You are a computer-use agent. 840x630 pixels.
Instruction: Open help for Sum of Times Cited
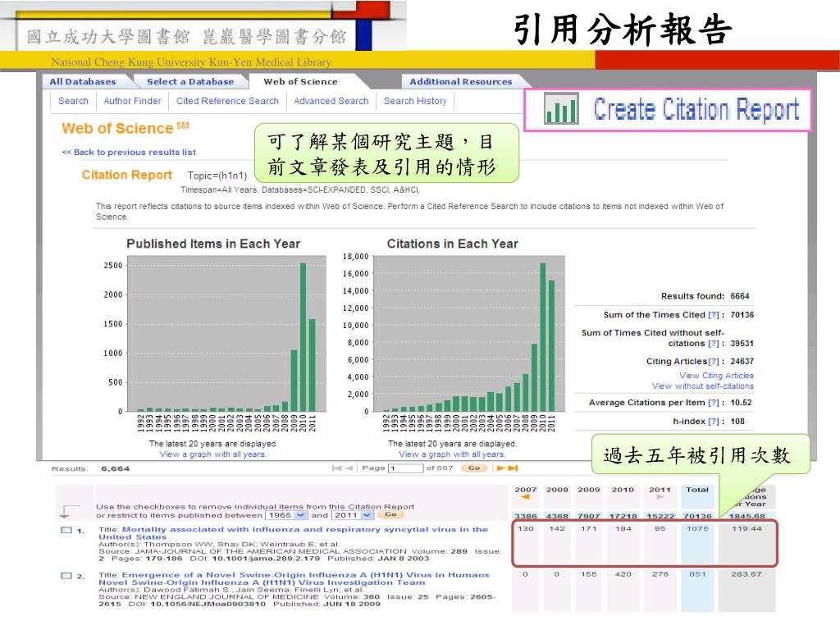tap(714, 315)
